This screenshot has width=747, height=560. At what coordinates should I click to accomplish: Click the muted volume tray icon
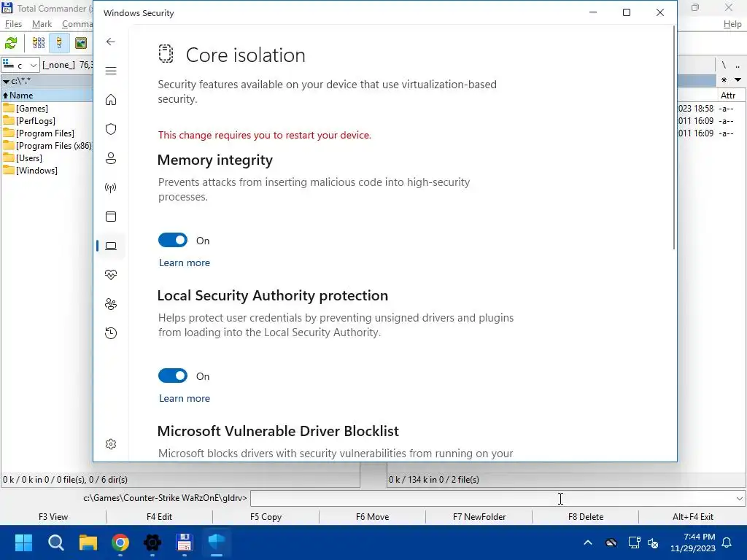pos(653,542)
